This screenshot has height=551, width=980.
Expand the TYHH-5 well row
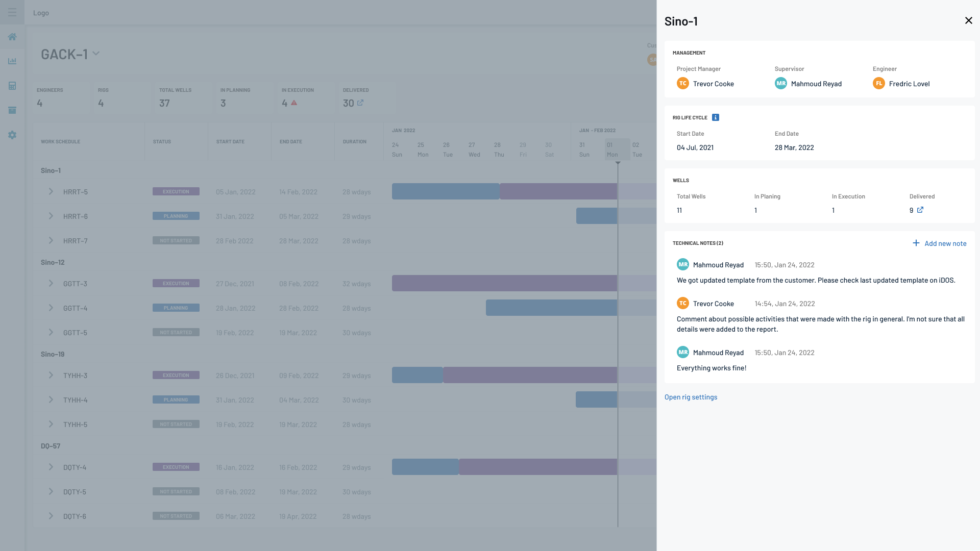(51, 424)
